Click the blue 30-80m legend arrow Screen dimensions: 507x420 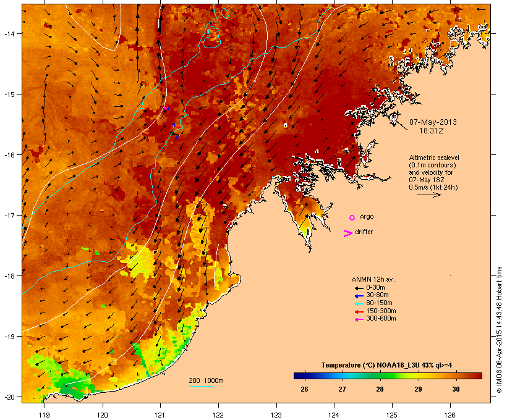point(359,296)
